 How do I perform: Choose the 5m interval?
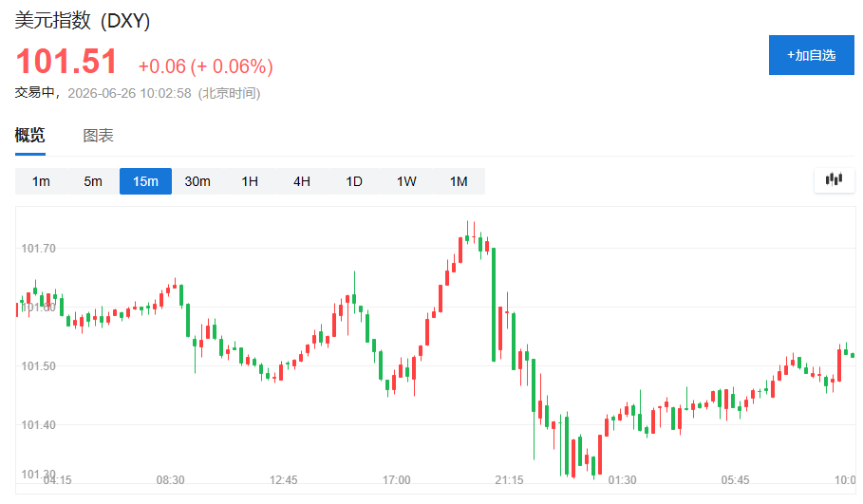[x=93, y=181]
